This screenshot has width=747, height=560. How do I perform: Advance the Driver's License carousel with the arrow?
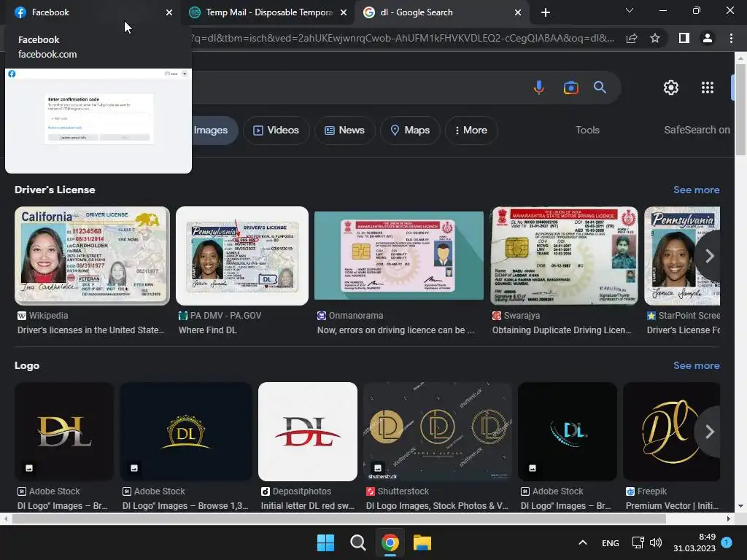point(709,256)
